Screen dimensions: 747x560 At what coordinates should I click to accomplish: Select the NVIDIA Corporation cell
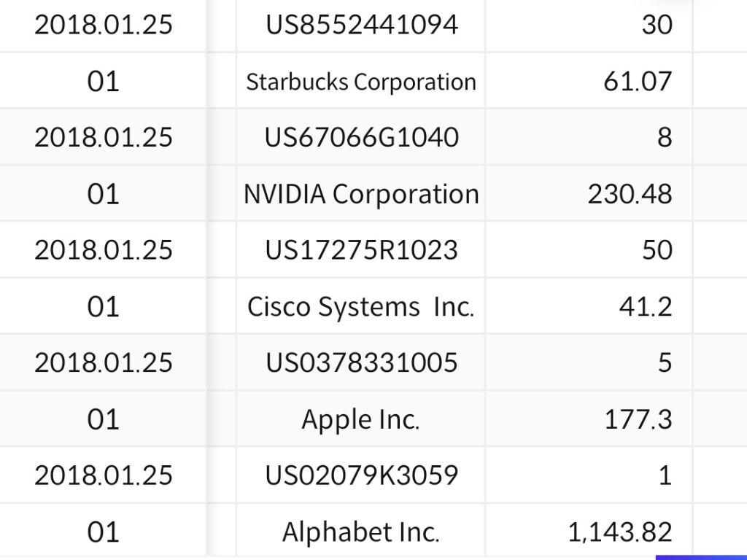click(x=361, y=194)
